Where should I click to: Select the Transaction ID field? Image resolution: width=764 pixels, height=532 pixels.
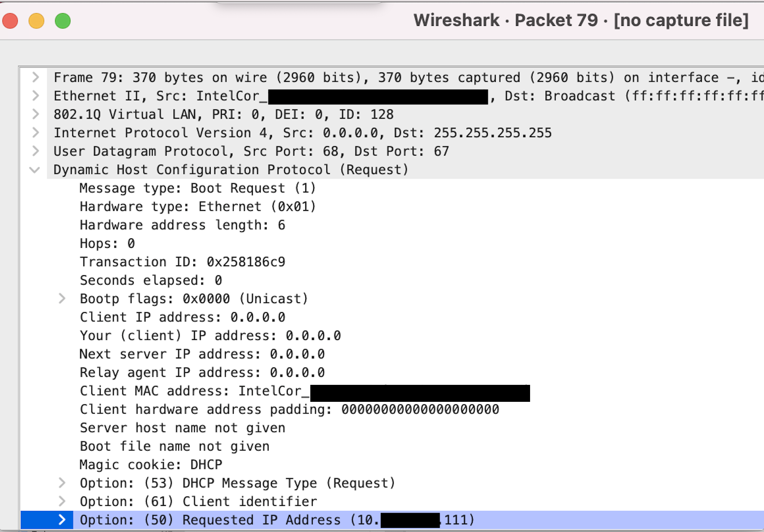pos(183,262)
